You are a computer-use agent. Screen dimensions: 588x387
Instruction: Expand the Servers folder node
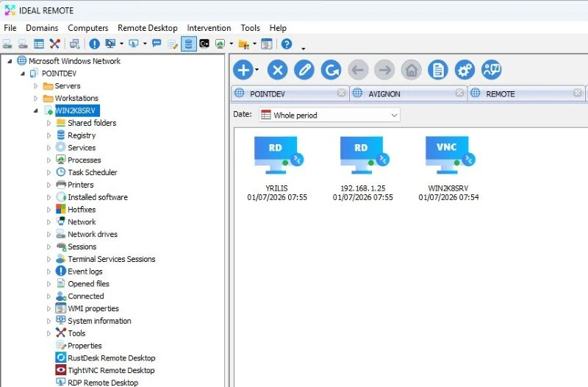(x=35, y=86)
